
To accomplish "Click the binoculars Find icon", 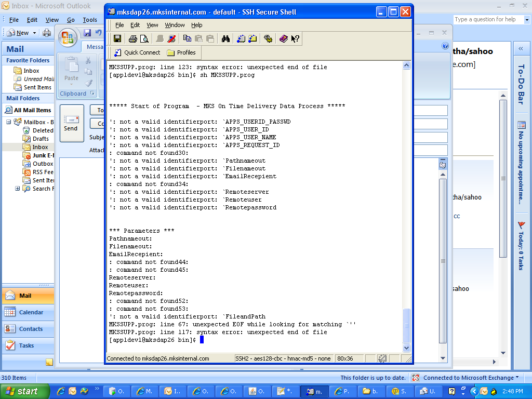I will [225, 38].
